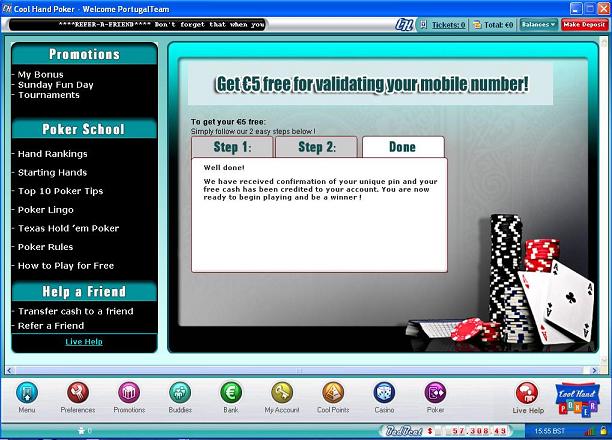Screen dimensions: 612x440
Task: Close the Cool Hand Poker window
Action: [x=603, y=8]
